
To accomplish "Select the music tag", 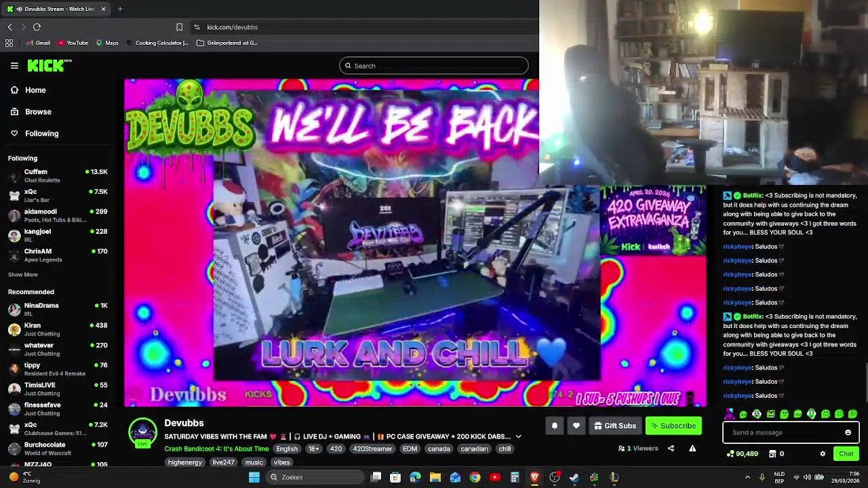I will [254, 462].
